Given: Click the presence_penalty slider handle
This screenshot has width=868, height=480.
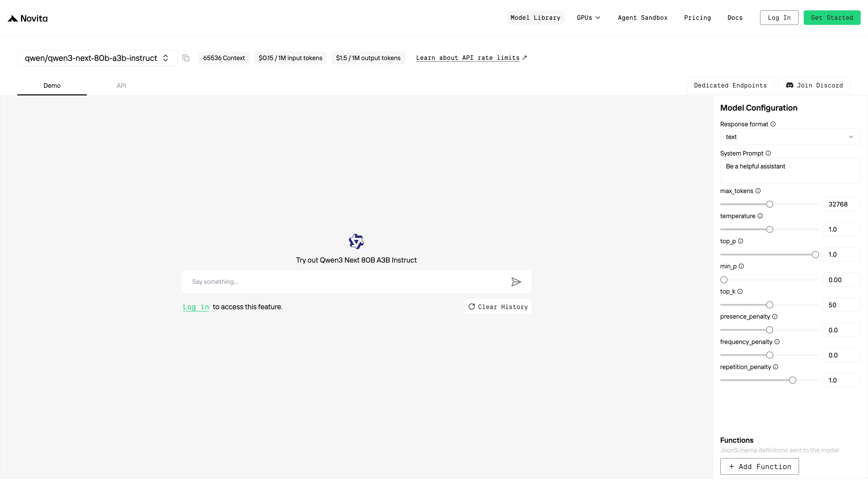Looking at the screenshot, I should [x=770, y=330].
